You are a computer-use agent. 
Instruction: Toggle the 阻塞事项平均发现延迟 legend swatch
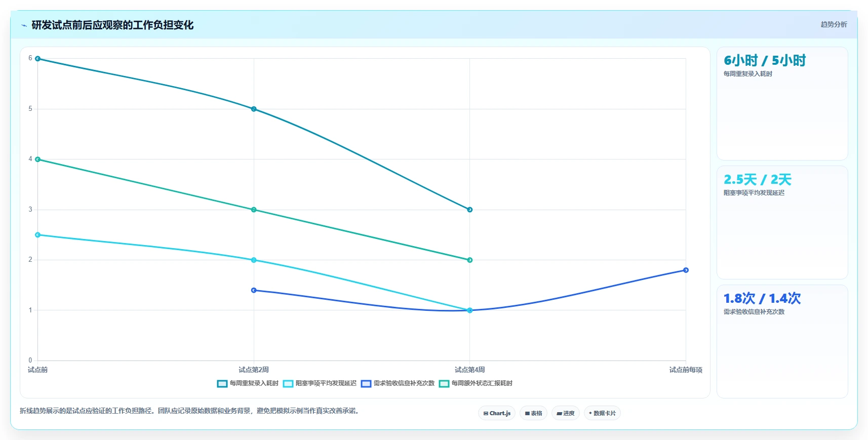click(288, 384)
